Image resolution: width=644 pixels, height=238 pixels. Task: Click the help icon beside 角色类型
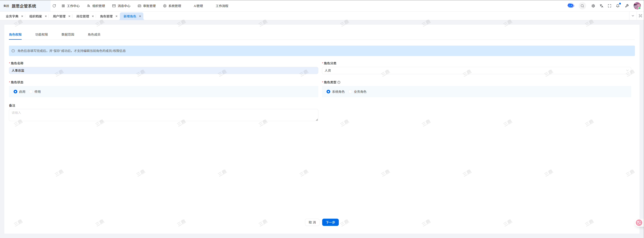click(x=339, y=82)
